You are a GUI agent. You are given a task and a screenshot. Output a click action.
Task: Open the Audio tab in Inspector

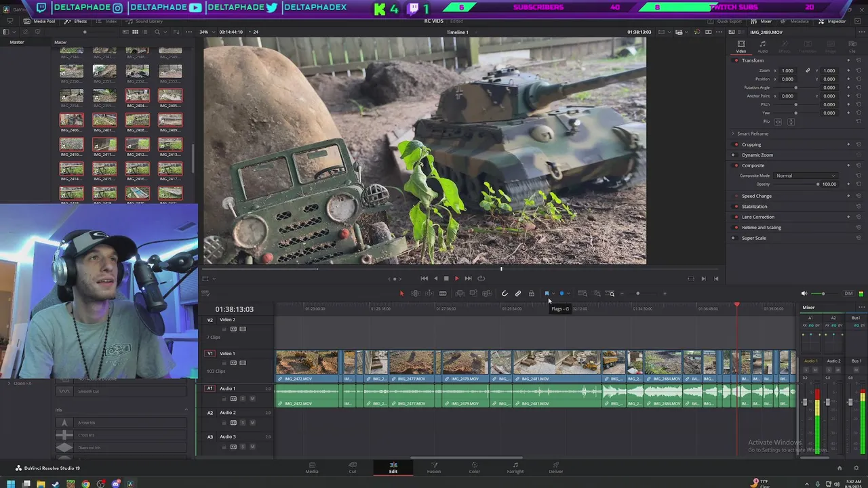tap(763, 46)
